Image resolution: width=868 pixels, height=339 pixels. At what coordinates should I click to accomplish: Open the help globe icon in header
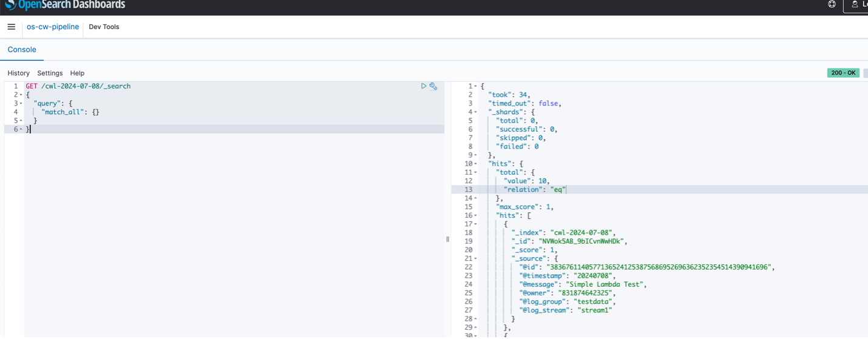[832, 4]
